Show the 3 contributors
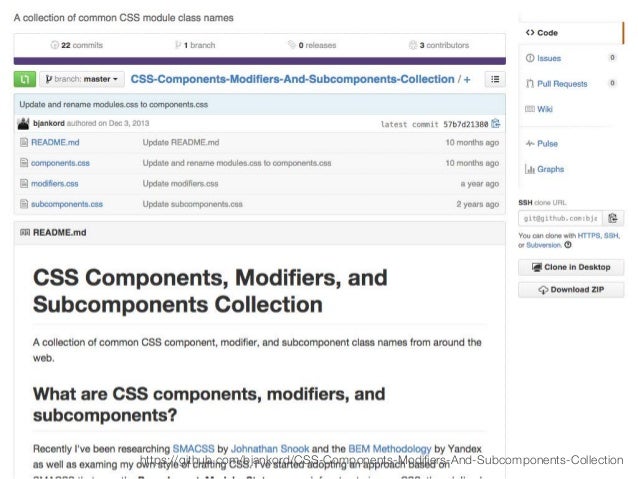 coord(439,45)
